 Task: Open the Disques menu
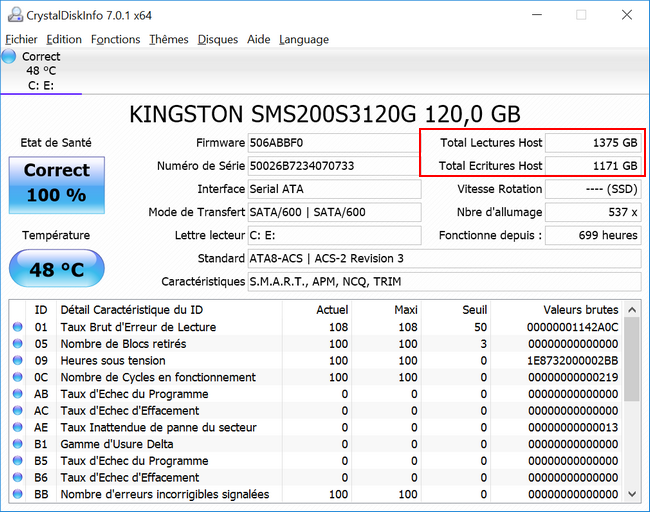(x=218, y=39)
